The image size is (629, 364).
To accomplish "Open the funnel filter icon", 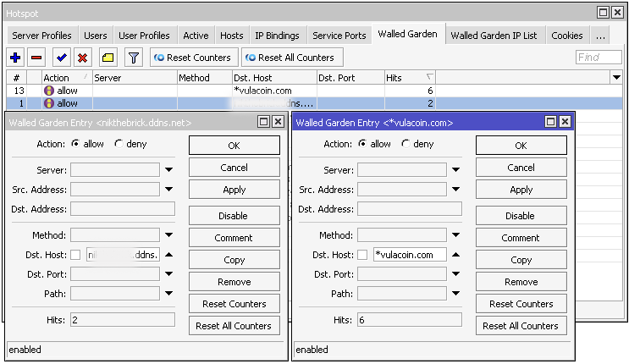I will [x=133, y=58].
